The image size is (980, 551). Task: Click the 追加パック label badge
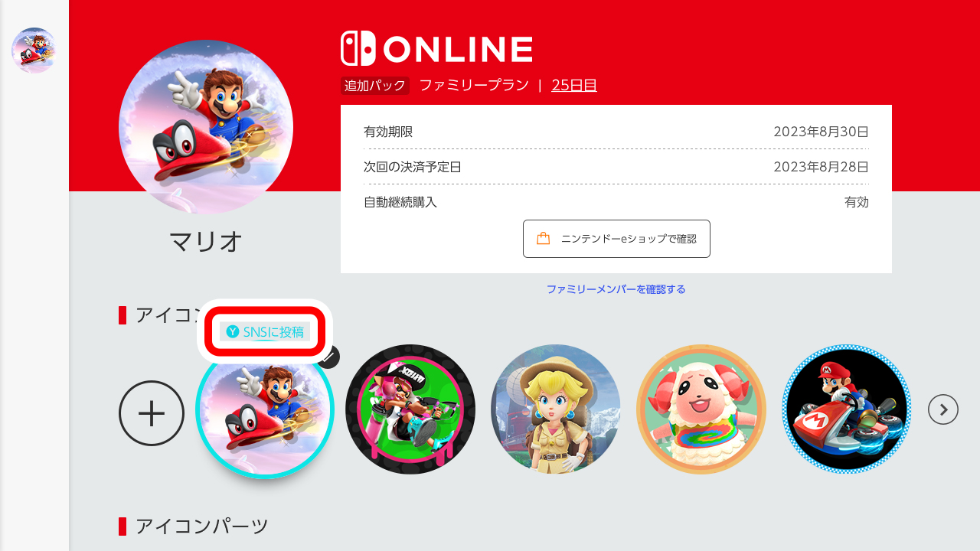(375, 86)
